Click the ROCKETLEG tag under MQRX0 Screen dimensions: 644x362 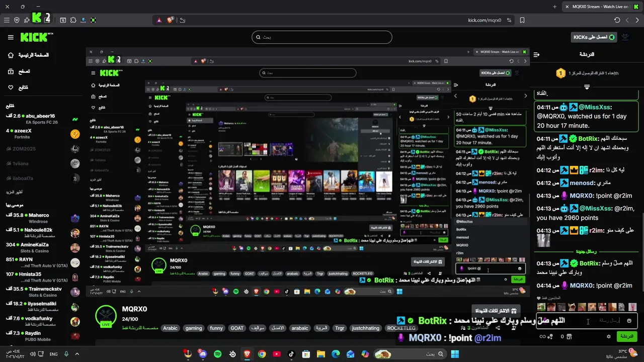point(401,328)
